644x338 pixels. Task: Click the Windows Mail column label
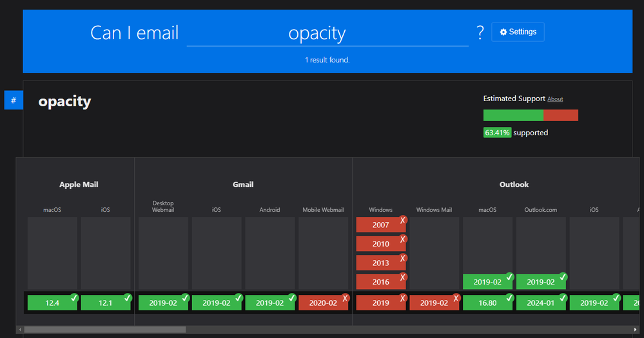point(434,210)
